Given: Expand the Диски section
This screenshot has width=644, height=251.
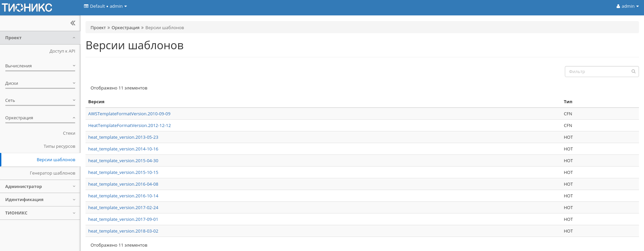Looking at the screenshot, I should 40,83.
